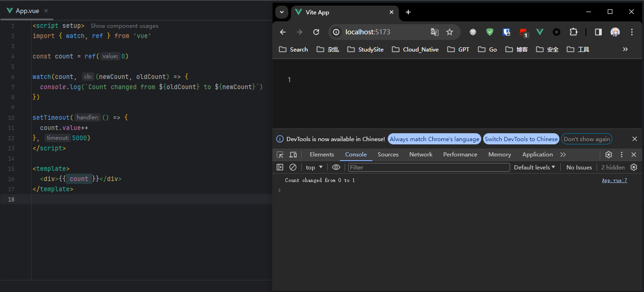
Task: Open the Extensions puzzle menu
Action: coord(573,32)
